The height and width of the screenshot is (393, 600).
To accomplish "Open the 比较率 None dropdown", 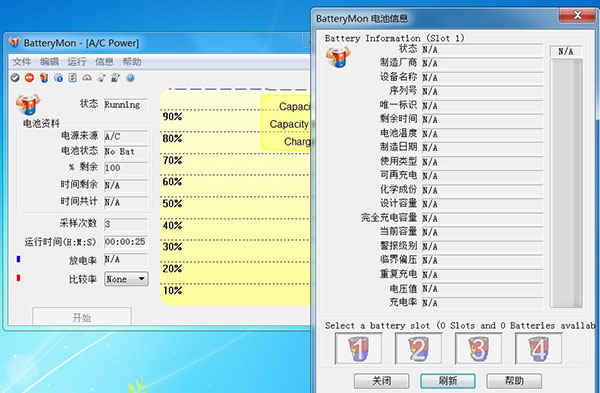I will point(126,279).
